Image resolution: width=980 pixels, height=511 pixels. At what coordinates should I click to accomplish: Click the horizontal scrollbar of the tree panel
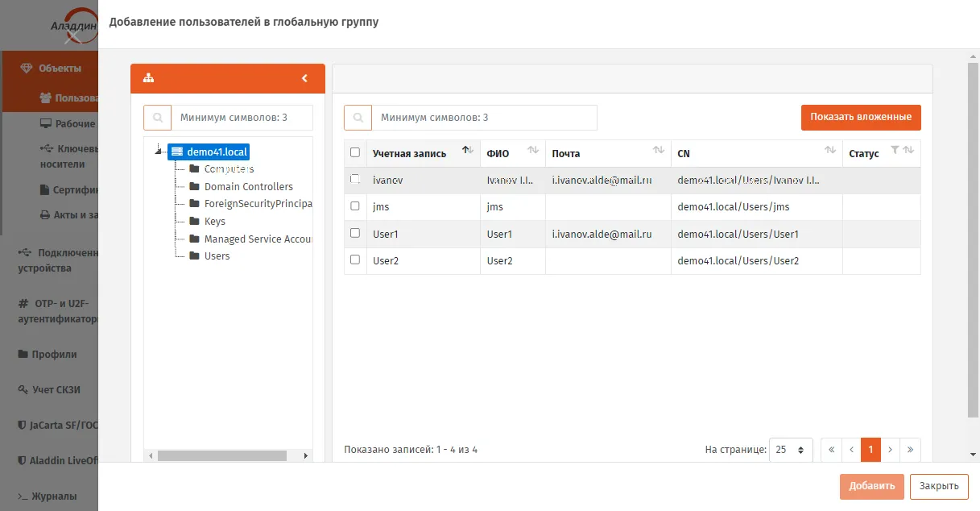tap(221, 455)
